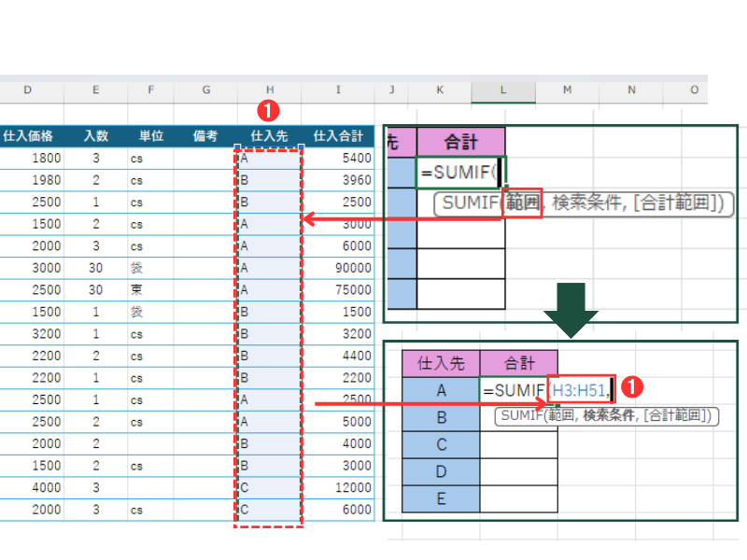
Task: Select column L header
Action: (x=502, y=90)
